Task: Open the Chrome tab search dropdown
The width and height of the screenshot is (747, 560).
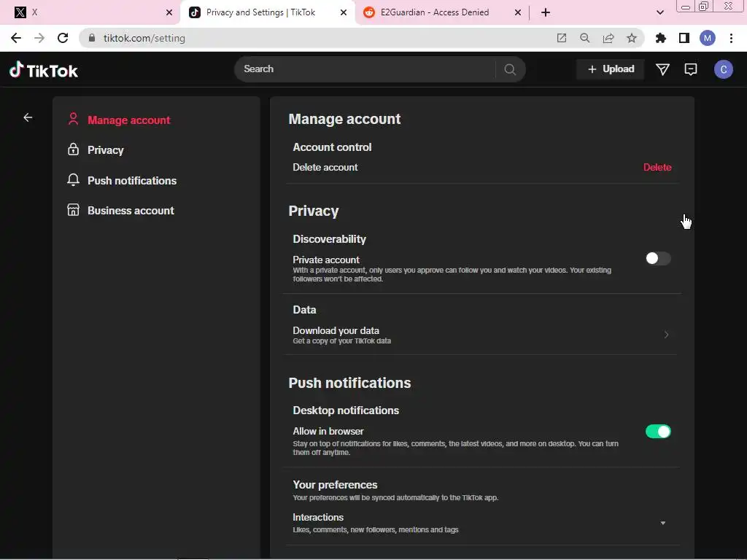Action: coord(660,12)
